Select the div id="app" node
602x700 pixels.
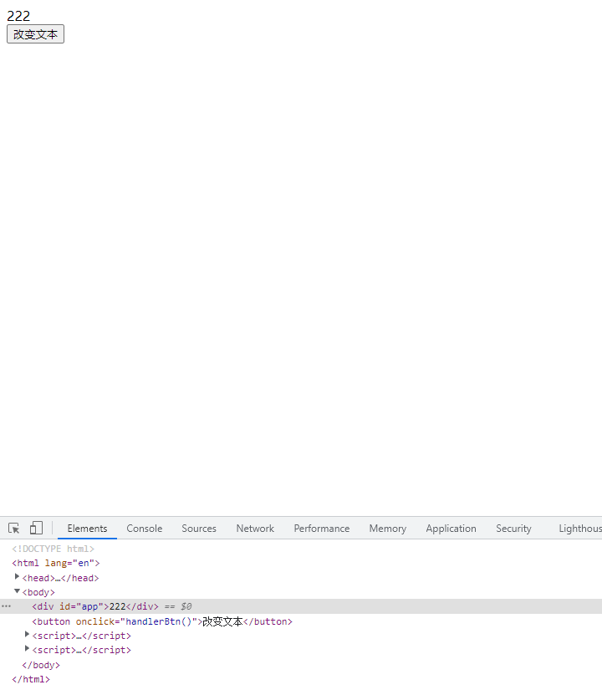pyautogui.click(x=301, y=606)
